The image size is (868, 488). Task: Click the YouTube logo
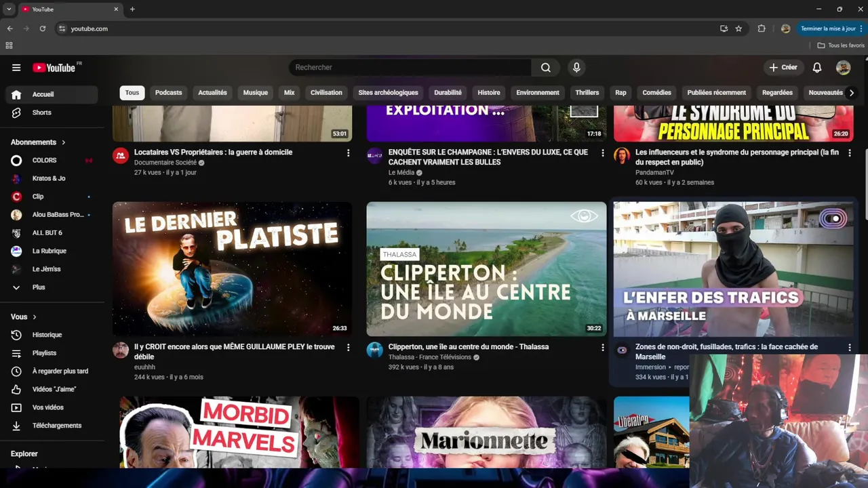tap(54, 67)
